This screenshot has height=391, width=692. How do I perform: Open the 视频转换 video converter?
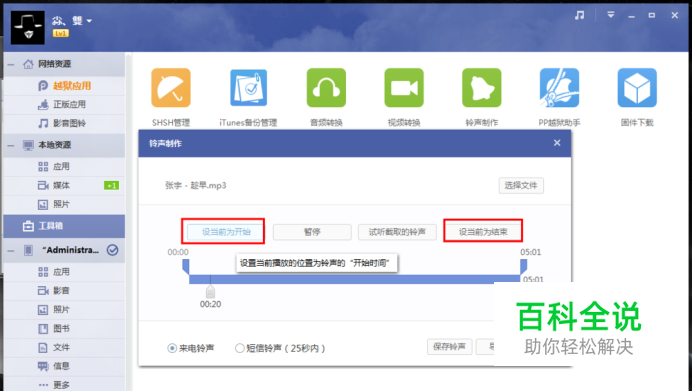click(x=404, y=88)
